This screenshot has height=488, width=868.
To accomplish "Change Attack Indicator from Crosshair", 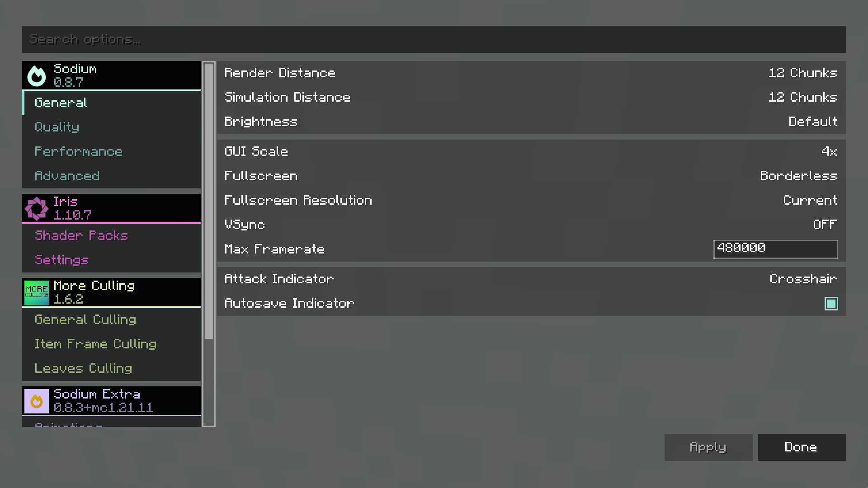I will pyautogui.click(x=803, y=279).
